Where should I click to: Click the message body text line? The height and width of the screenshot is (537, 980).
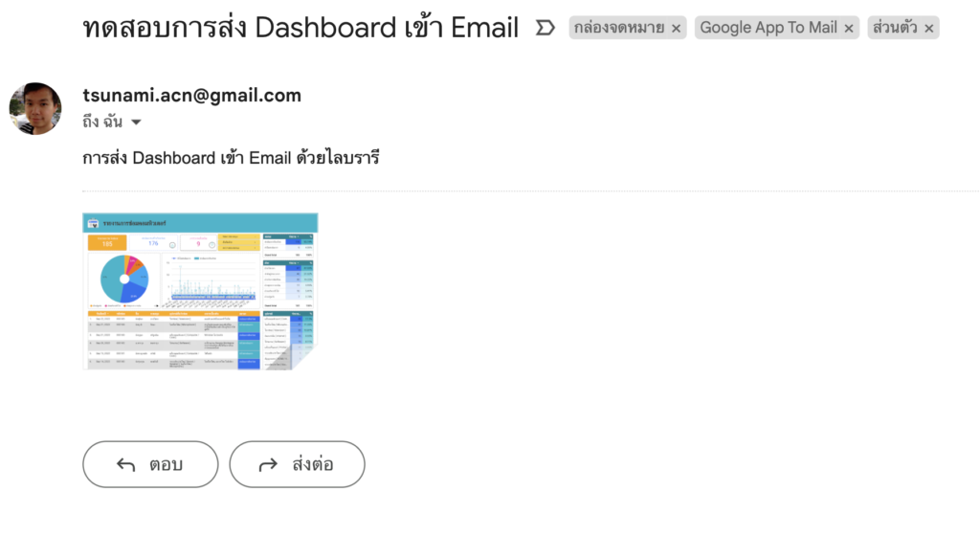click(231, 158)
